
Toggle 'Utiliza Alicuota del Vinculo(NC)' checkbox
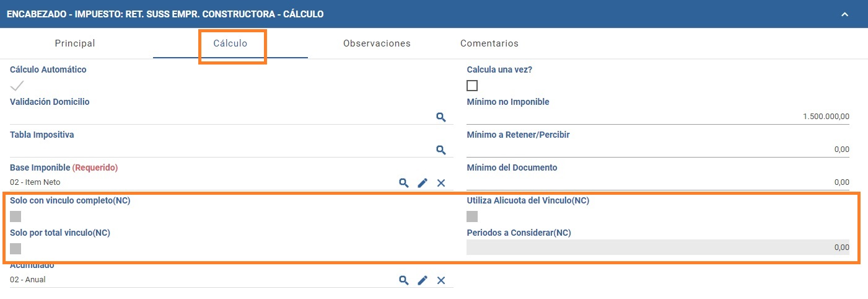pyautogui.click(x=472, y=216)
